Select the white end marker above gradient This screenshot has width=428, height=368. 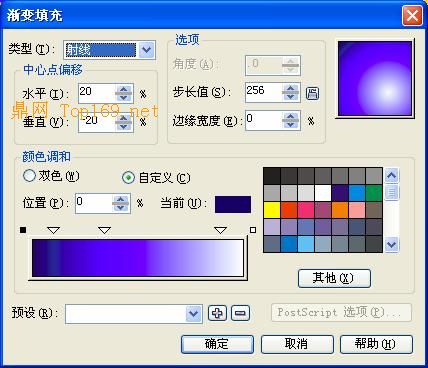(253, 230)
